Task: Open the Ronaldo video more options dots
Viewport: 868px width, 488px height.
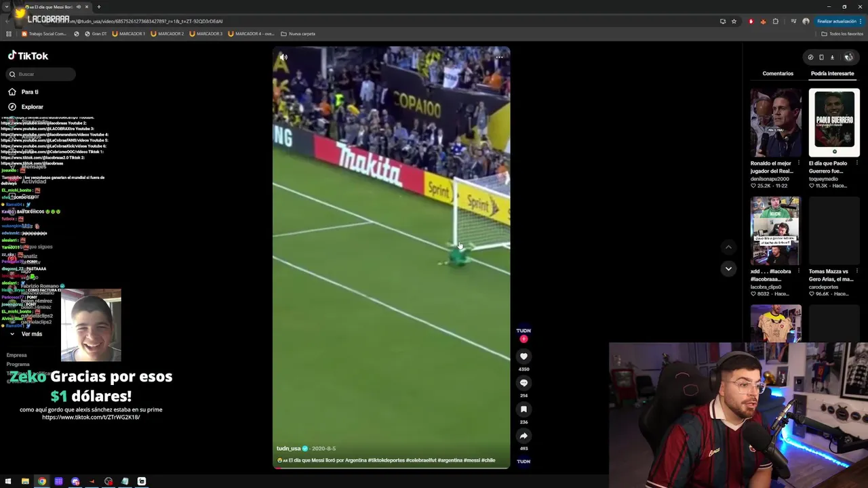Action: pos(800,163)
